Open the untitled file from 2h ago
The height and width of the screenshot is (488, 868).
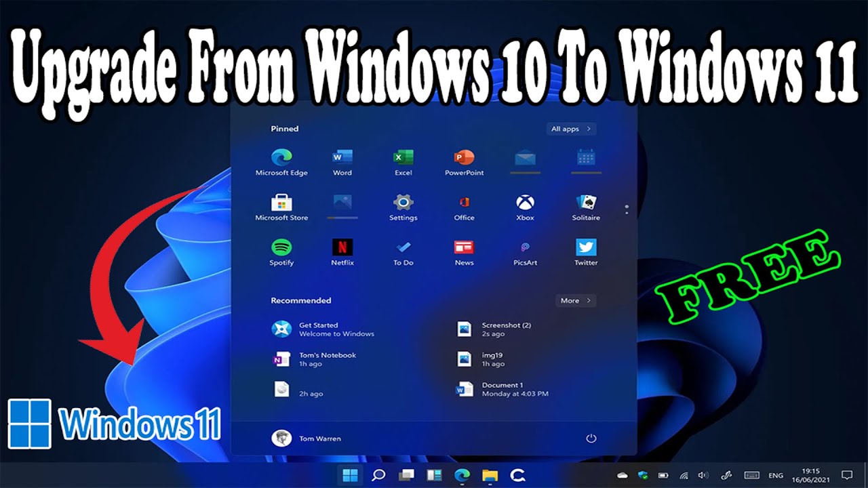coord(297,389)
